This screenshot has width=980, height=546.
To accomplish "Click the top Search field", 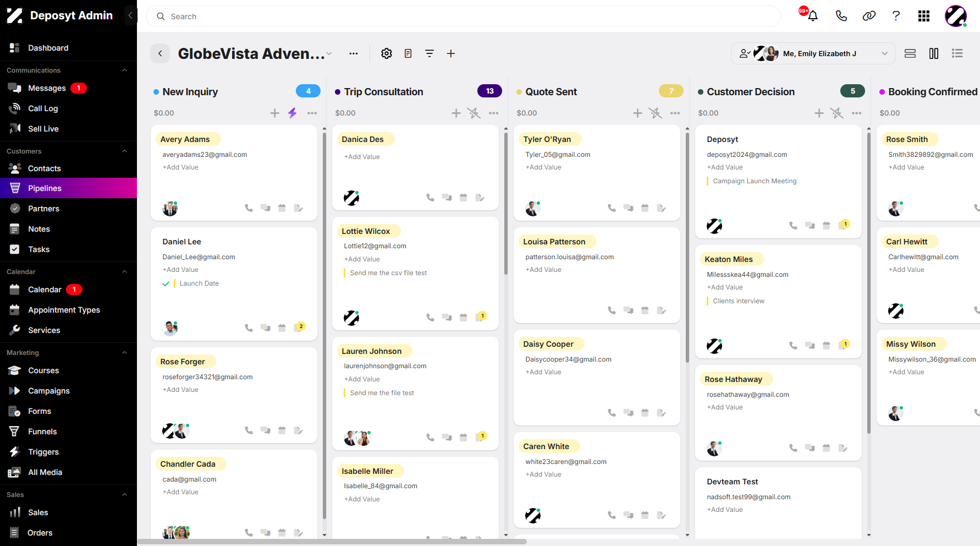I will [x=463, y=17].
